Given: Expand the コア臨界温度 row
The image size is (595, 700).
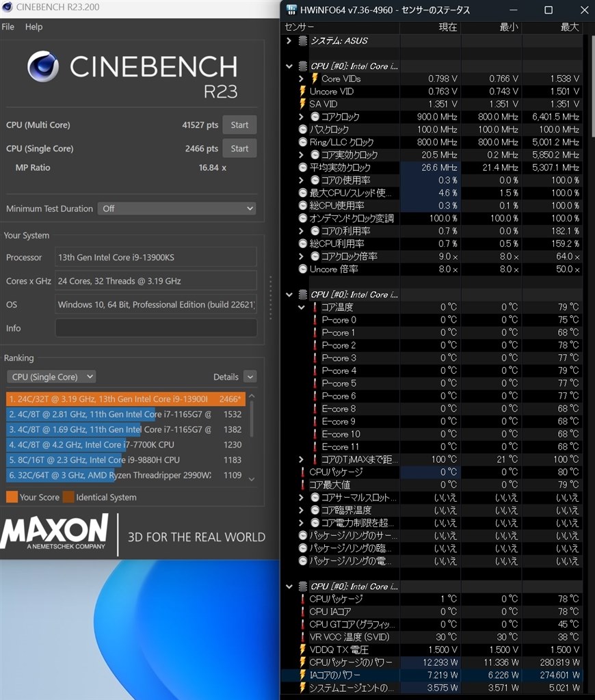Looking at the screenshot, I should 301,510.
